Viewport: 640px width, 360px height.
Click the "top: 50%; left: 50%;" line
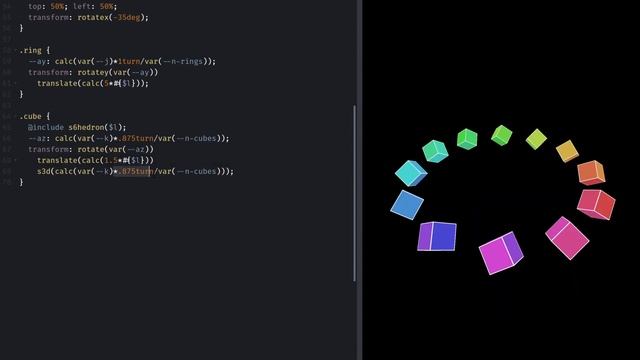click(72, 7)
